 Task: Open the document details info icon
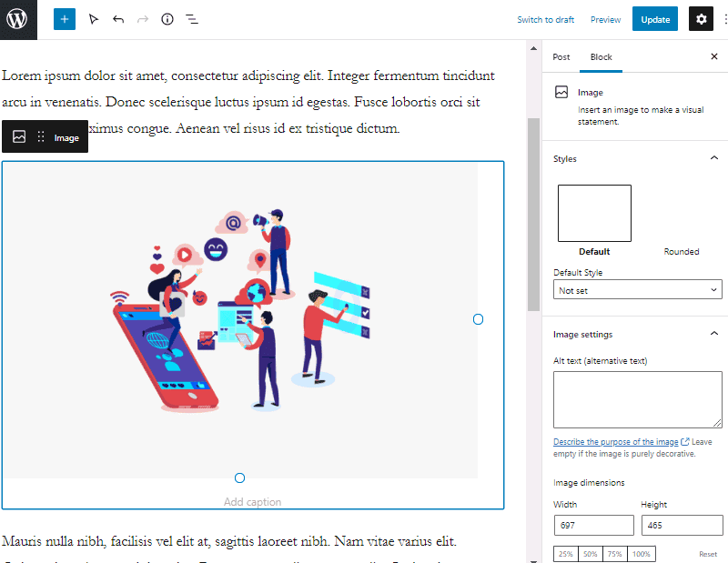click(167, 19)
